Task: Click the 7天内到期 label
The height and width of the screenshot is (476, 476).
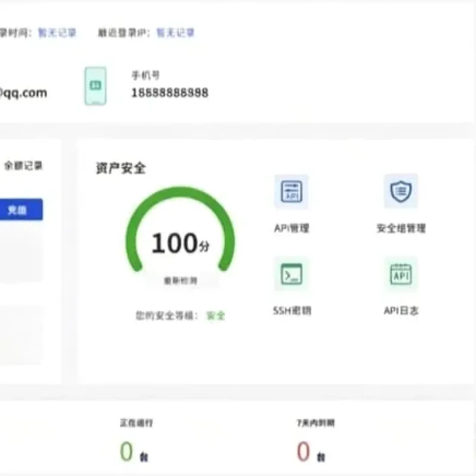Action: coord(316,423)
